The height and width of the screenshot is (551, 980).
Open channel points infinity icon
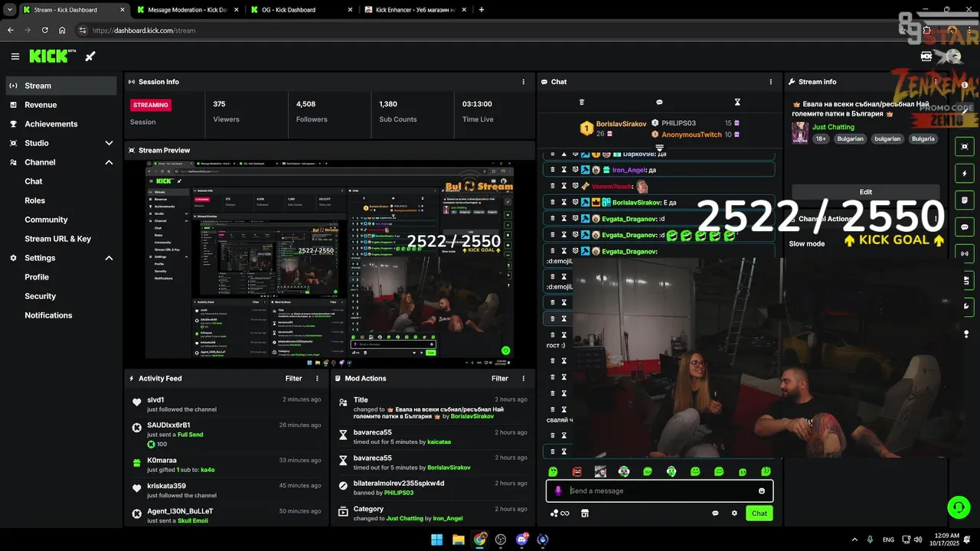tap(560, 514)
